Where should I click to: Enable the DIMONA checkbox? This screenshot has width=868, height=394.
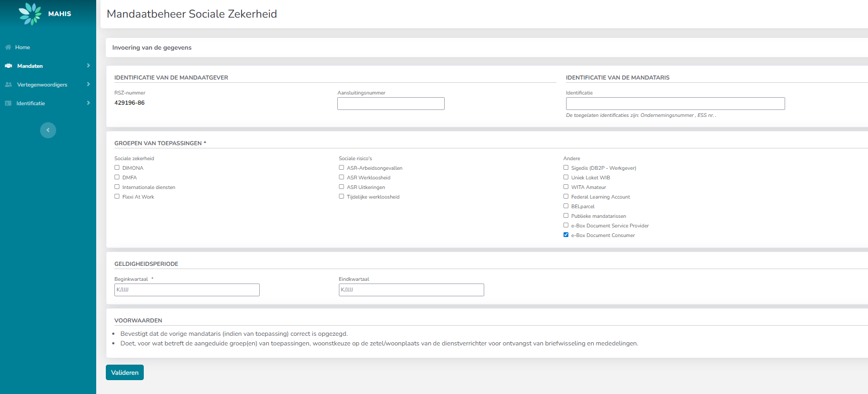click(x=117, y=168)
